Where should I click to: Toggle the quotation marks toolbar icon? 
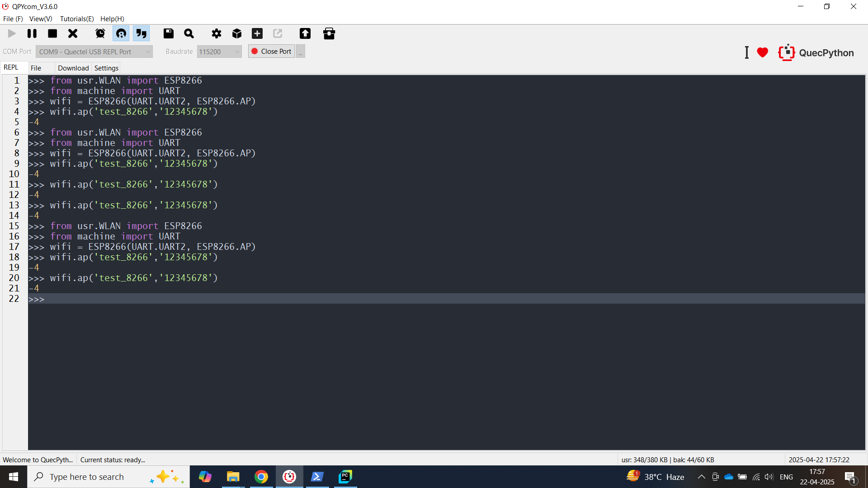[142, 33]
